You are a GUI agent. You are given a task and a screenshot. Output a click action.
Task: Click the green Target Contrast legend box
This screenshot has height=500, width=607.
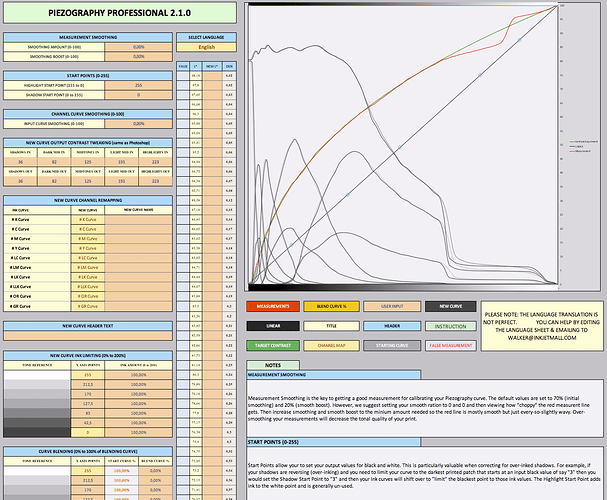click(268, 345)
